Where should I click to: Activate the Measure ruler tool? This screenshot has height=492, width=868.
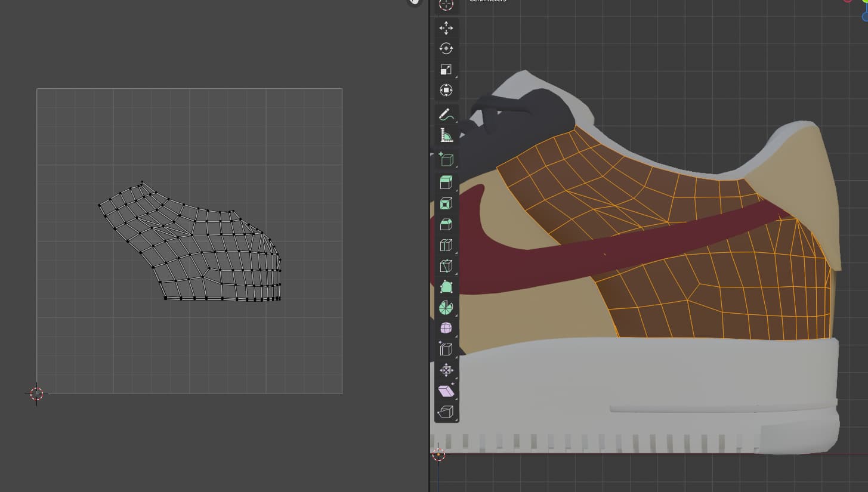pos(446,135)
